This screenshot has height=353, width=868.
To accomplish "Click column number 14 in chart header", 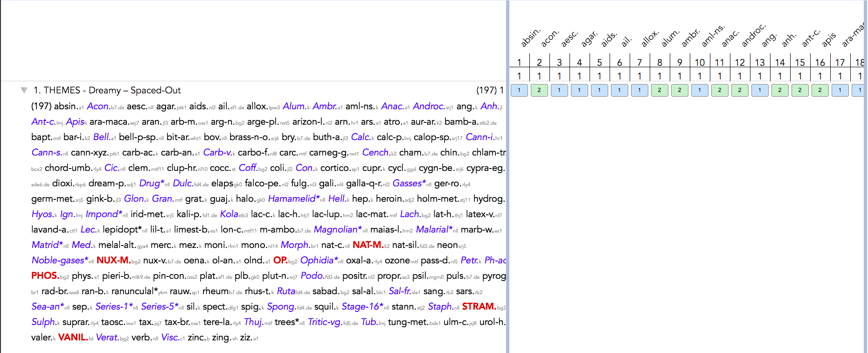I will tap(780, 62).
